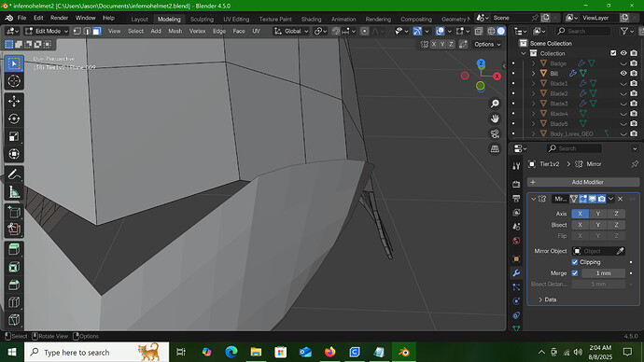Toggle the Merge checkbox
The height and width of the screenshot is (362, 644).
575,273
